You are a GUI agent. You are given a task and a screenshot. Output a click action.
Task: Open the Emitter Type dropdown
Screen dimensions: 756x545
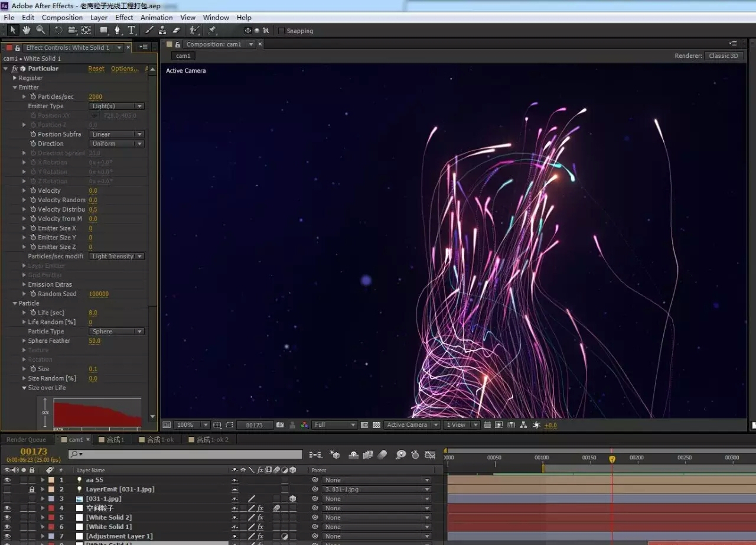[117, 106]
